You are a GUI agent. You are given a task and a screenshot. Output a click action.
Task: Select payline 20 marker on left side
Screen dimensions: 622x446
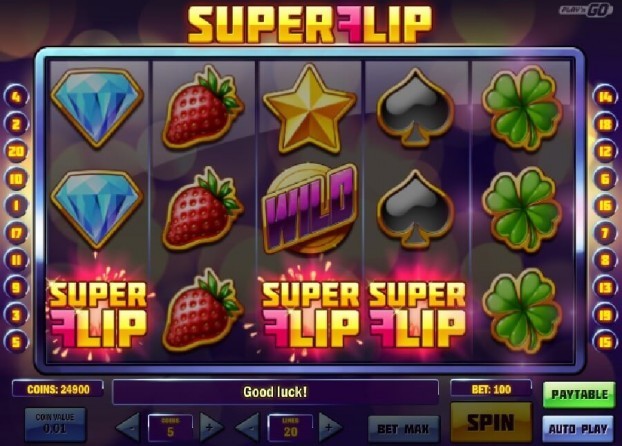[x=16, y=151]
